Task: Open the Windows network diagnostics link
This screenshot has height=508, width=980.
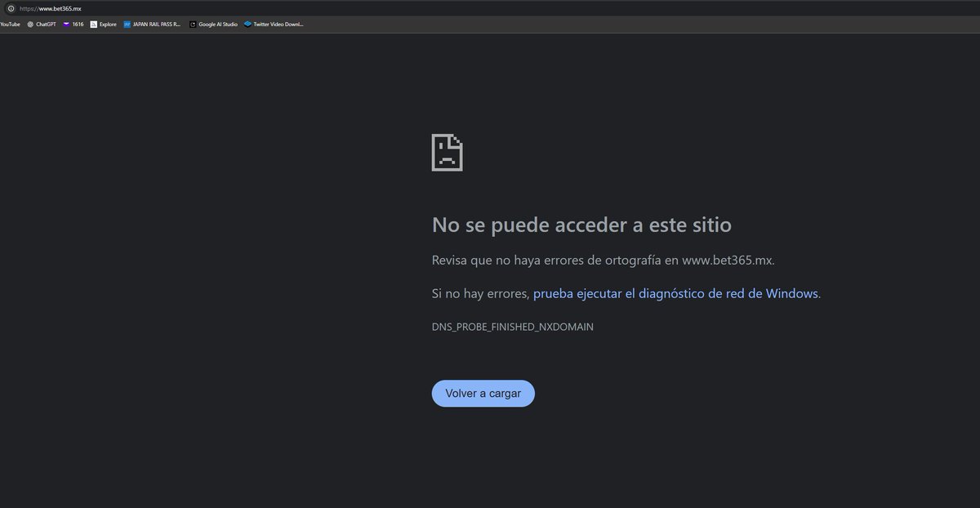Action: click(675, 293)
